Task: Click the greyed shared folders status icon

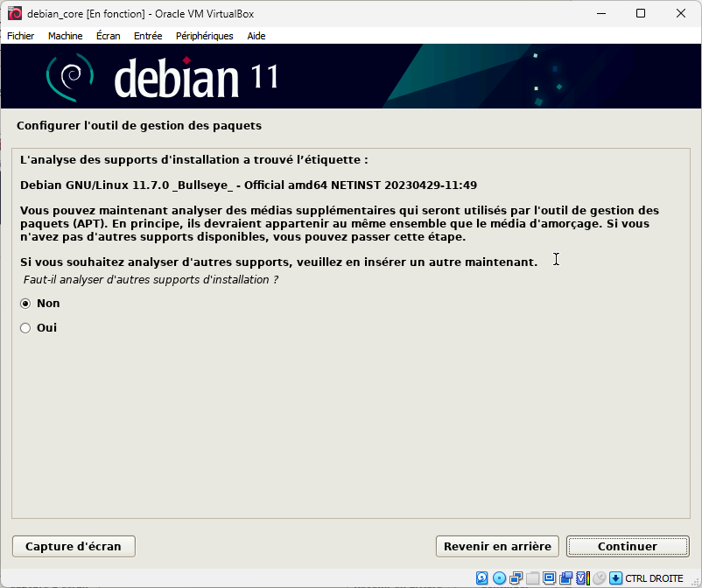Action: pyautogui.click(x=532, y=578)
